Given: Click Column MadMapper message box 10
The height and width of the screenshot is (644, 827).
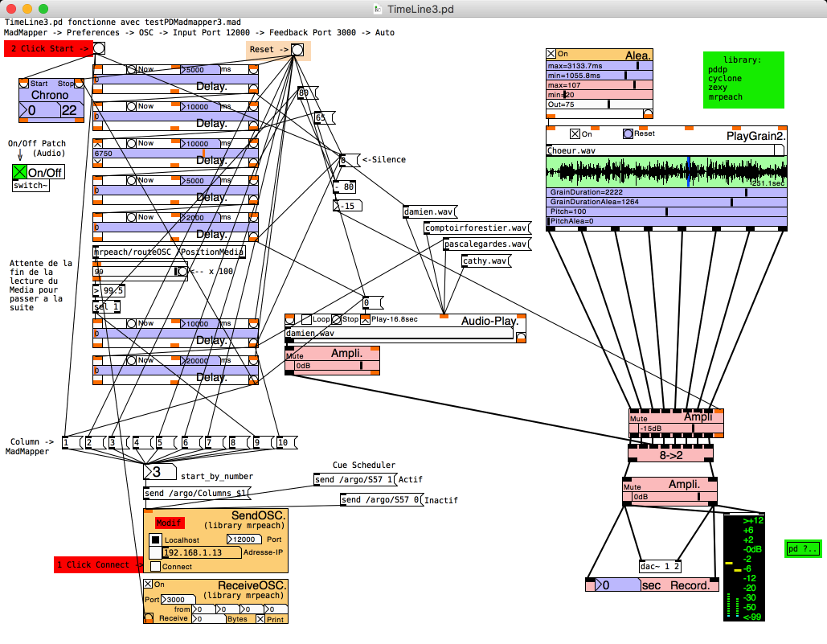Looking at the screenshot, I should click(x=287, y=442).
